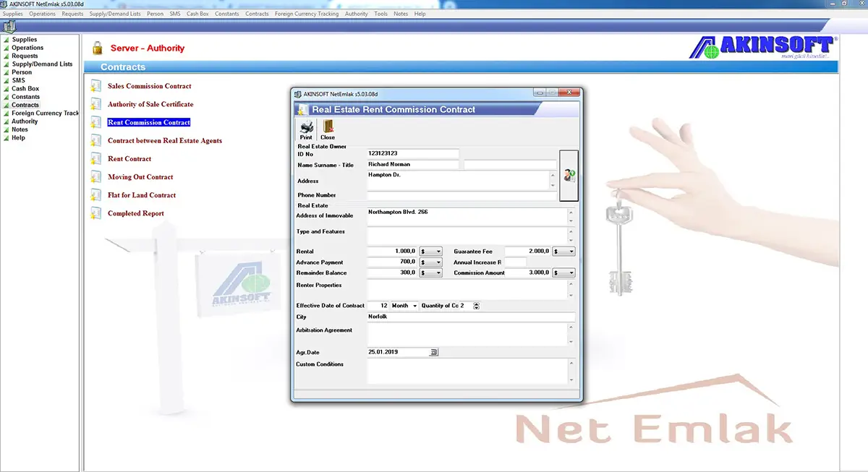Viewport: 868px width, 472px height.
Task: Open the Remainder Balance currency dropdown
Action: pos(430,273)
